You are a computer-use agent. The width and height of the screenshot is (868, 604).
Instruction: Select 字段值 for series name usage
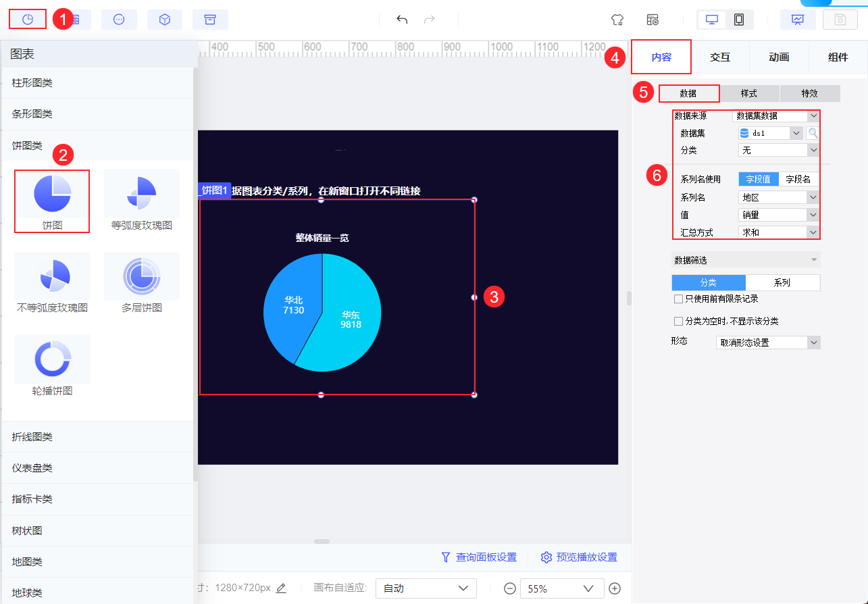pos(759,179)
